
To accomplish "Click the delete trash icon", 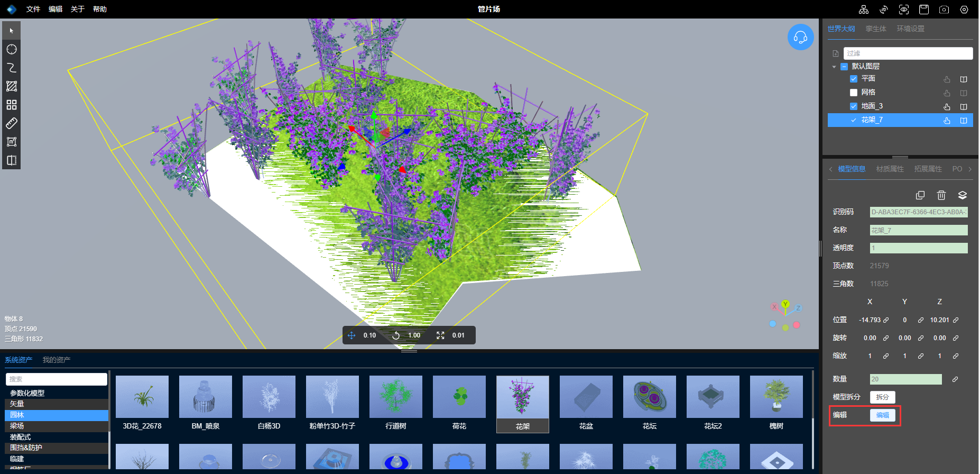I will click(x=941, y=195).
